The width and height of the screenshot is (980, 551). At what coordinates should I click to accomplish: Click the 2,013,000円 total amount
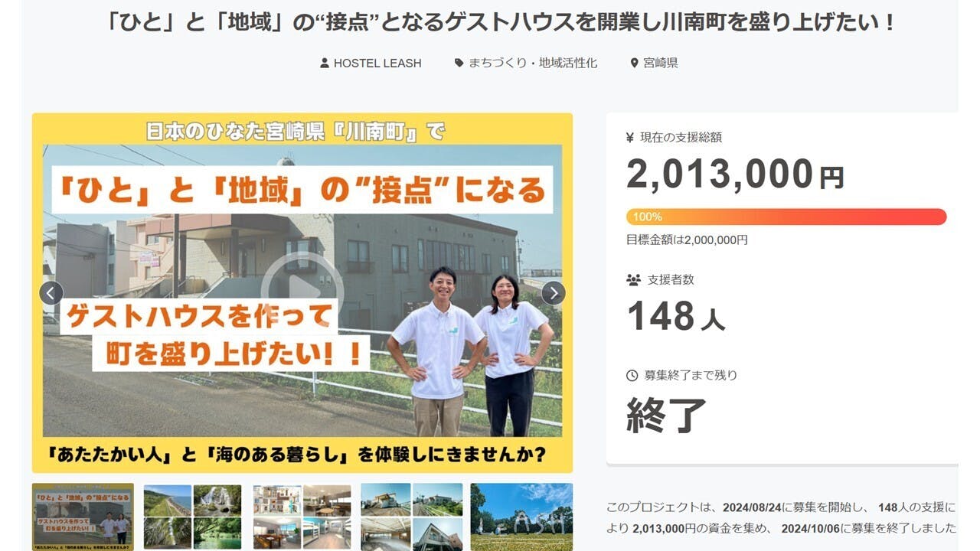tap(734, 174)
